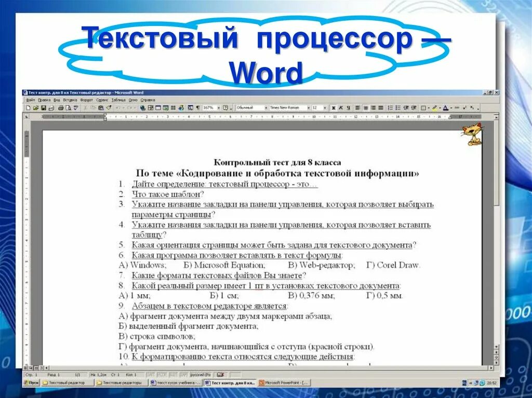532x398 pixels.
Task: Switch to Microsoft PowerPoint taskbar button
Action: 283,383
